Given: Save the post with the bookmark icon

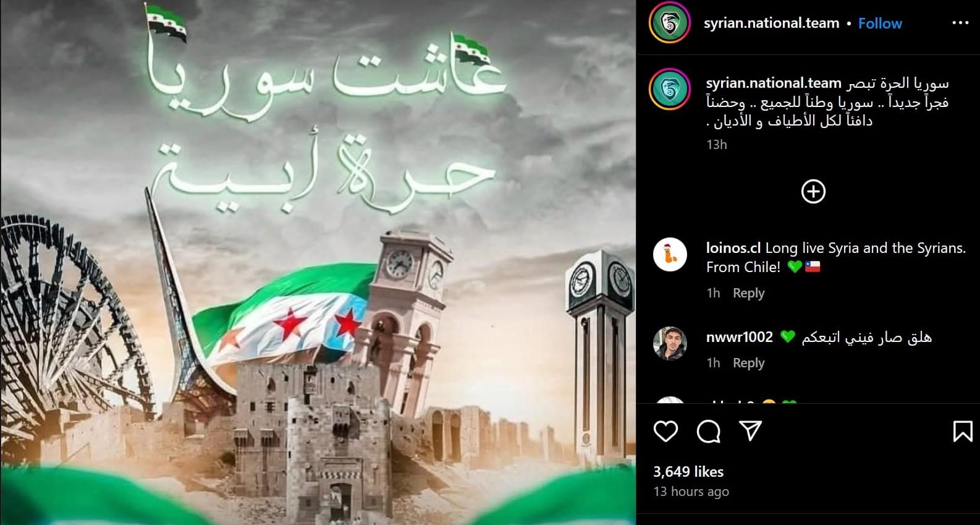Looking at the screenshot, I should coord(963,431).
